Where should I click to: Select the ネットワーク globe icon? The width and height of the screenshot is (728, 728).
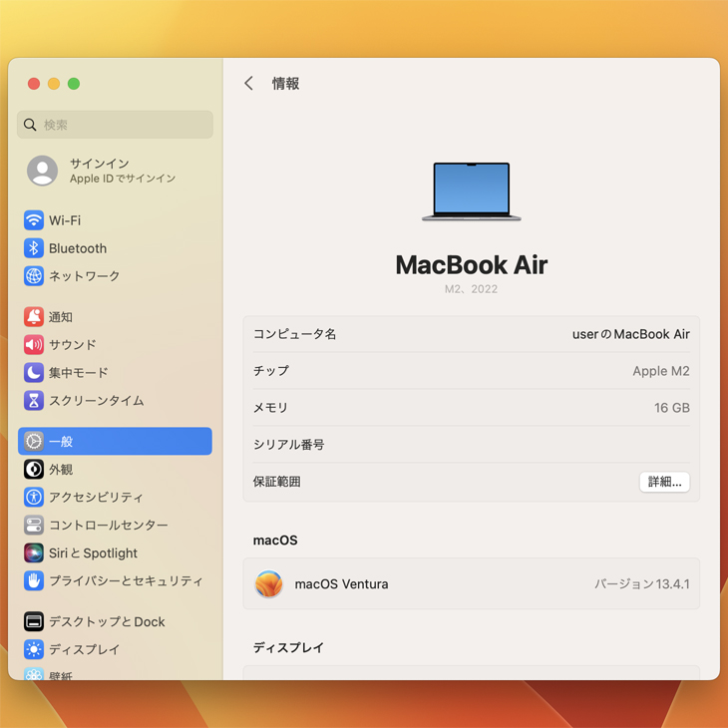pos(34,276)
